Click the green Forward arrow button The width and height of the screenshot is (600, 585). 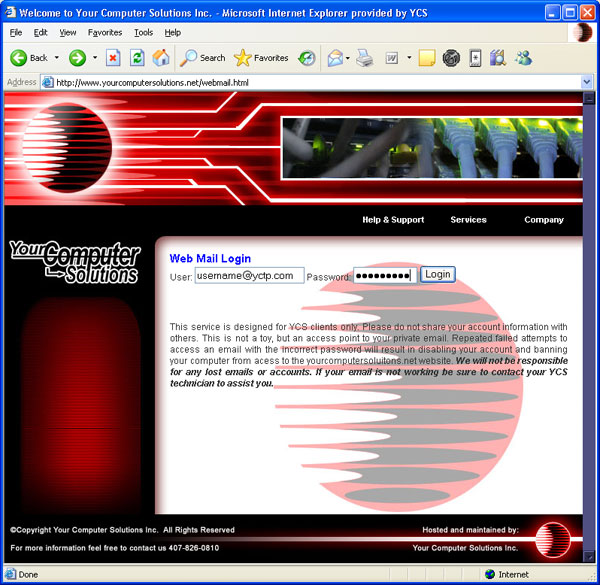(x=77, y=58)
